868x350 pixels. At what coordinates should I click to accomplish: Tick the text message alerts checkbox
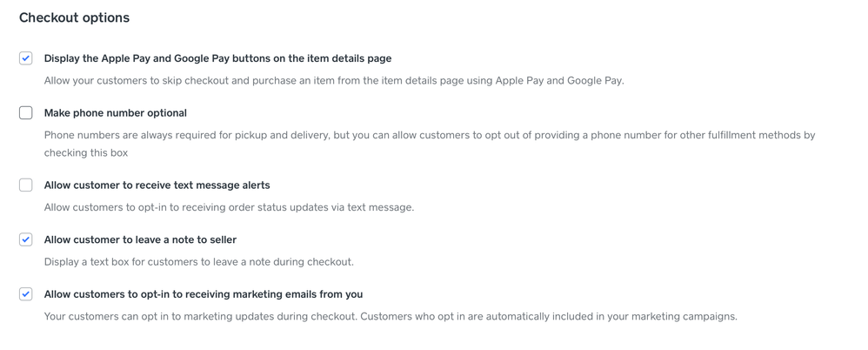click(x=26, y=185)
